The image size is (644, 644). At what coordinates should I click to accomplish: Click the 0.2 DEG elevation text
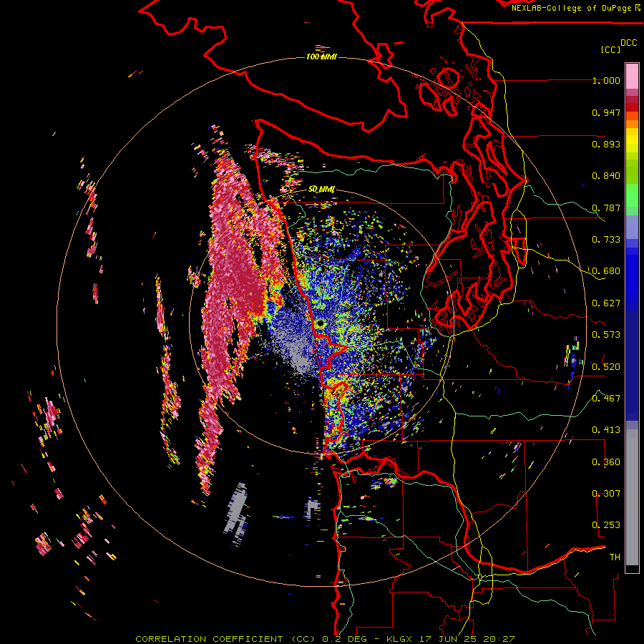click(x=344, y=639)
